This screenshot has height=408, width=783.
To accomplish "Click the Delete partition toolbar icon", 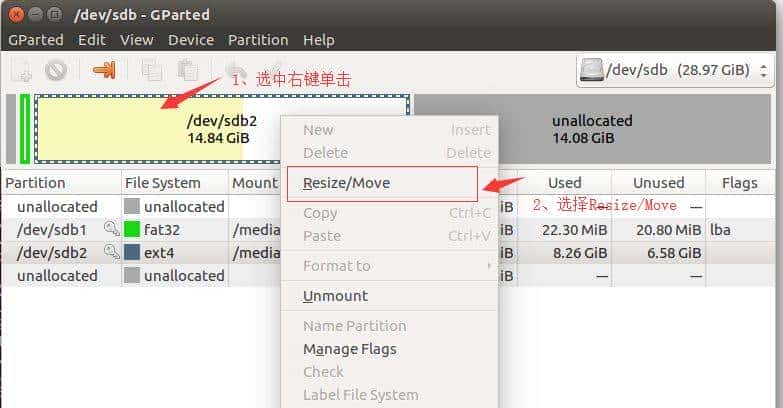I will [55, 70].
